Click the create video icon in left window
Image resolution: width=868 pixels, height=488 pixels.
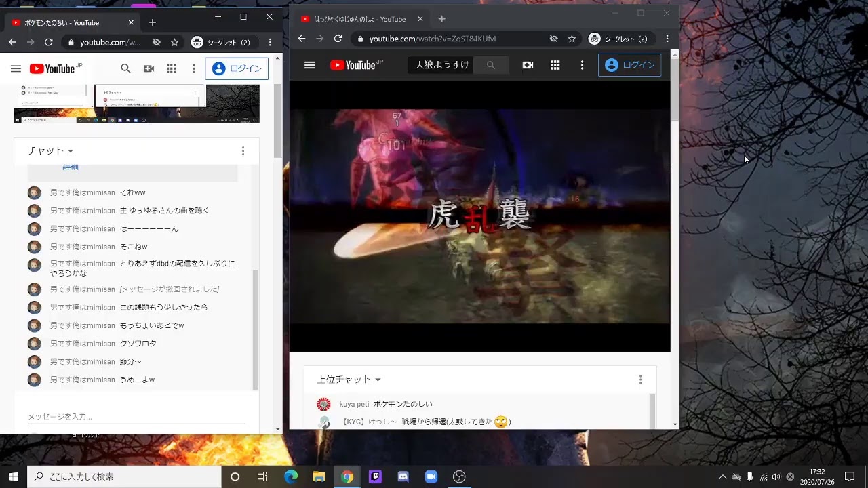149,68
